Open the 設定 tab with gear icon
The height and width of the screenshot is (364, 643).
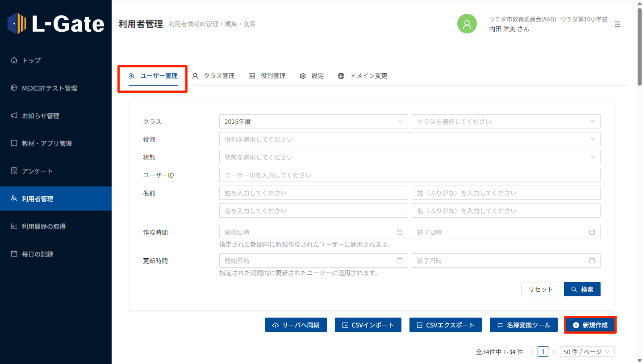click(x=312, y=76)
